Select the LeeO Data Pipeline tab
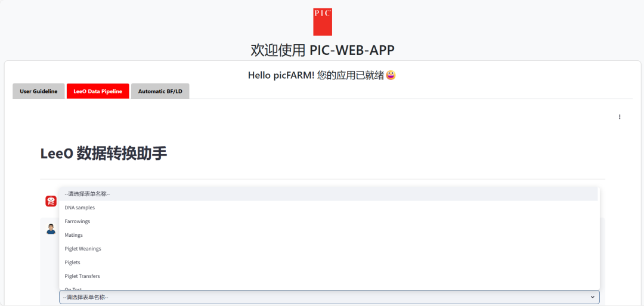Screen dimensions: 644x306 (98, 91)
